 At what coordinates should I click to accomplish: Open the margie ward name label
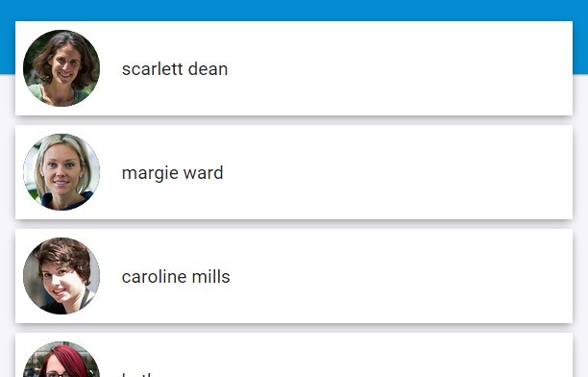(173, 173)
